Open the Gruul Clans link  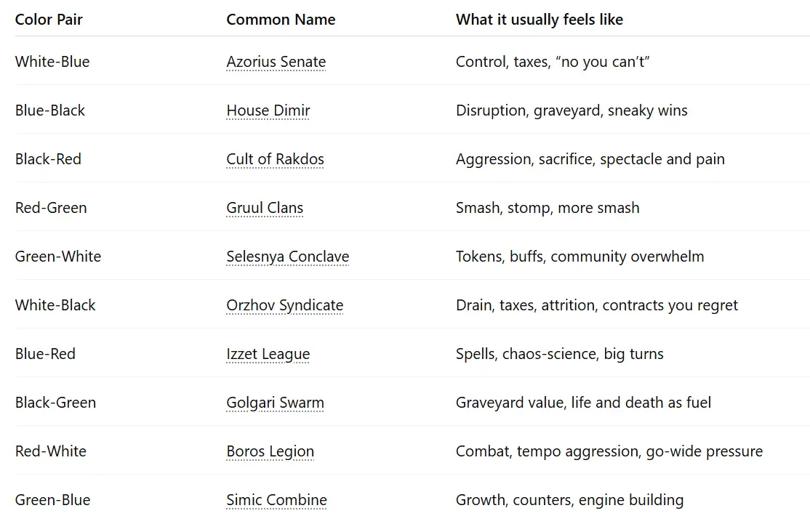pyautogui.click(x=265, y=208)
